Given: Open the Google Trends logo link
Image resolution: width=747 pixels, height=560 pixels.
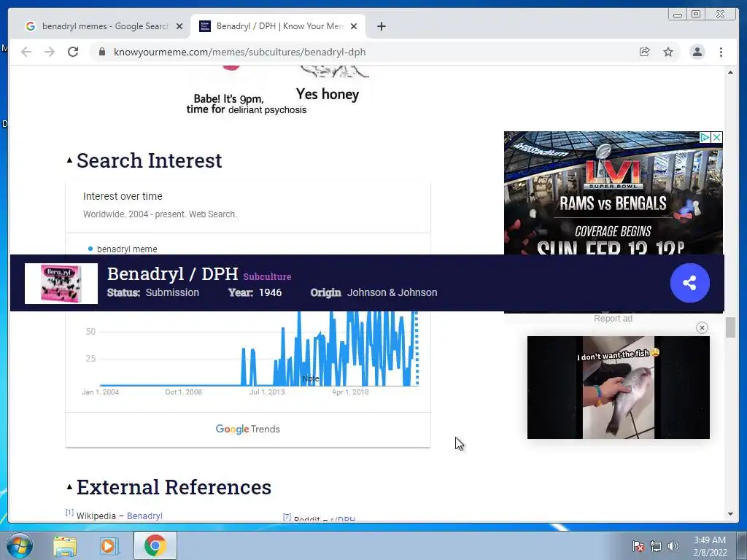Looking at the screenshot, I should [x=248, y=429].
